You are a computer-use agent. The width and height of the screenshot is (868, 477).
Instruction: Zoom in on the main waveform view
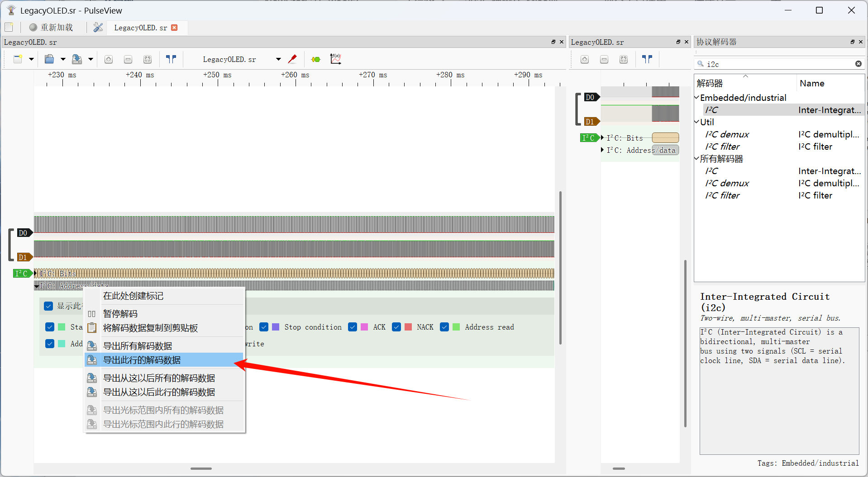[x=109, y=59]
